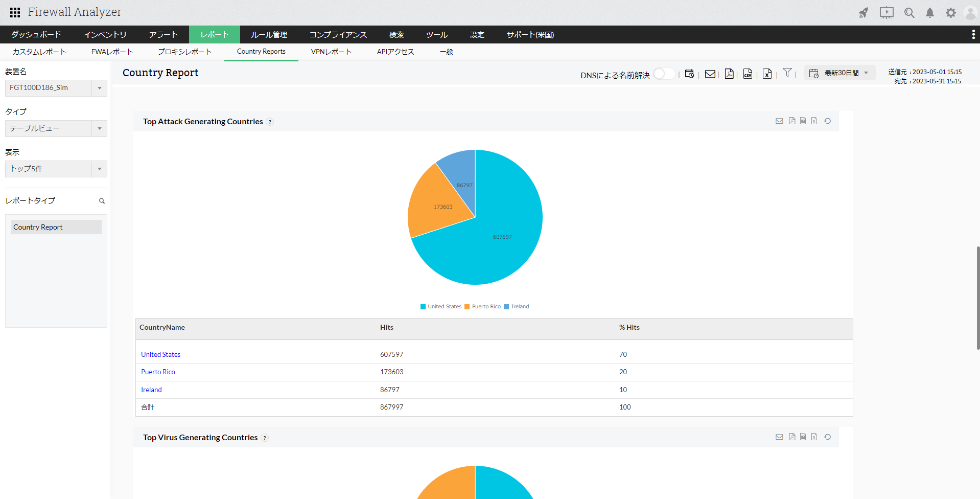Open the コンプライアンス menu
Viewport: 980px width, 499px height.
tap(338, 35)
